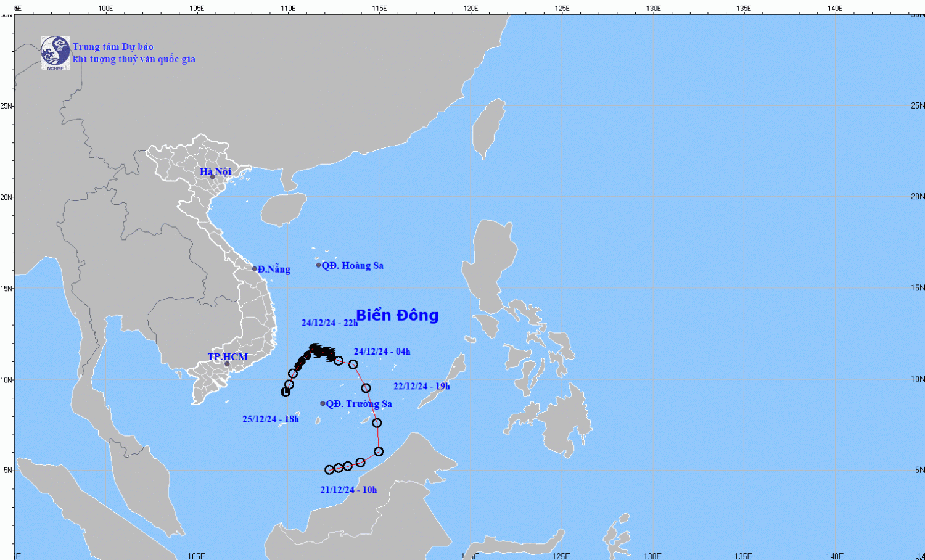
Task: Click the 21/12/24 - 10h time label
Action: [348, 490]
